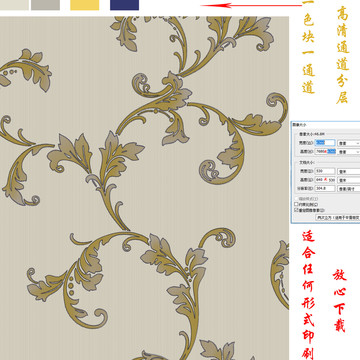360x360 pixels.
Task: Click the gold floral wallpaper pattern preview
Action: [144, 188]
